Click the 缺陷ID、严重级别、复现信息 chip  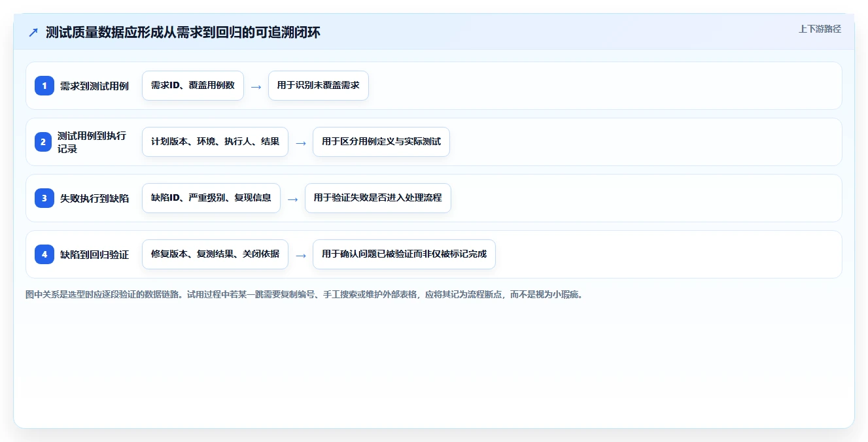[211, 198]
